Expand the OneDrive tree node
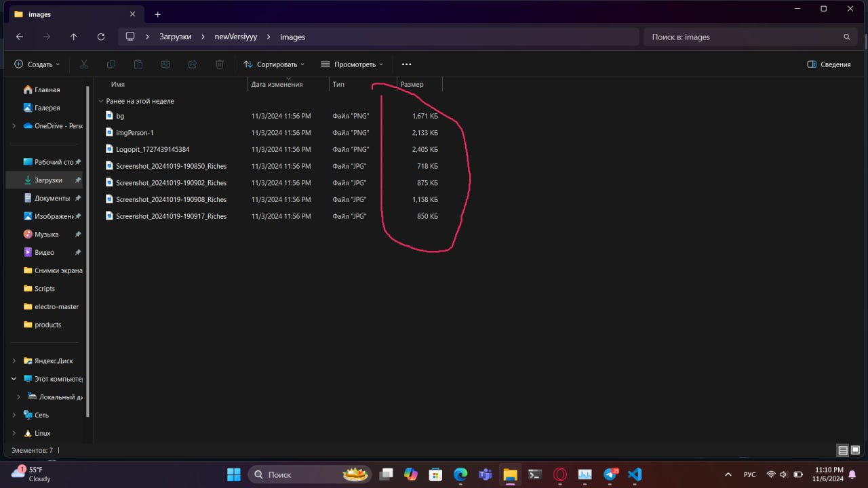The height and width of the screenshot is (488, 868). pyautogui.click(x=14, y=126)
